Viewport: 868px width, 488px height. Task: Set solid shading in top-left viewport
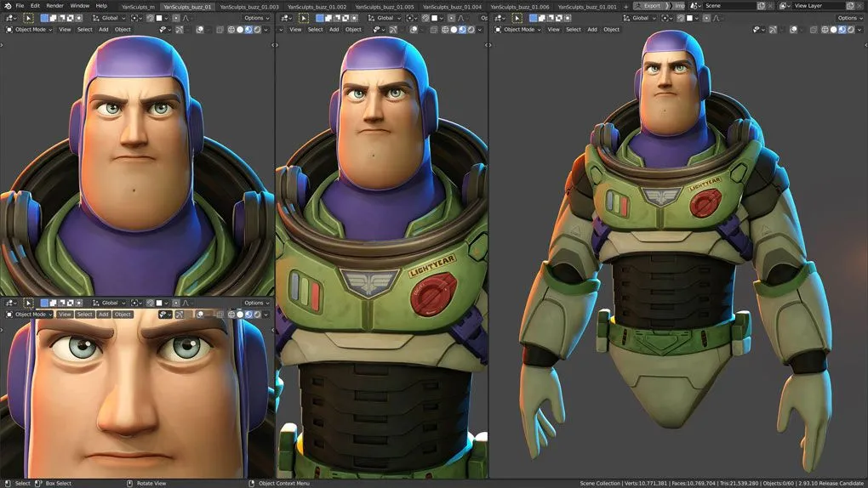tap(240, 29)
